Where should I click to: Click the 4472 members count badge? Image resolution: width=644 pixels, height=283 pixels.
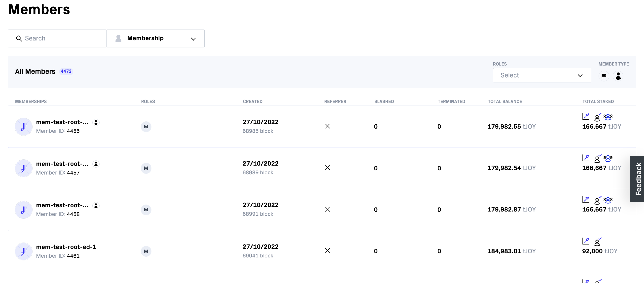[66, 71]
